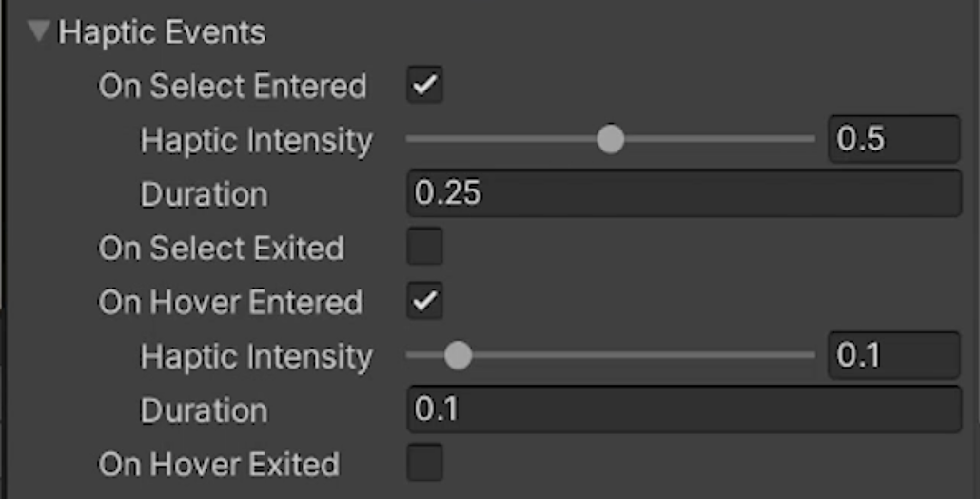The height and width of the screenshot is (499, 980).
Task: Focus the Haptic Intensity field showing 0.5
Action: point(893,140)
